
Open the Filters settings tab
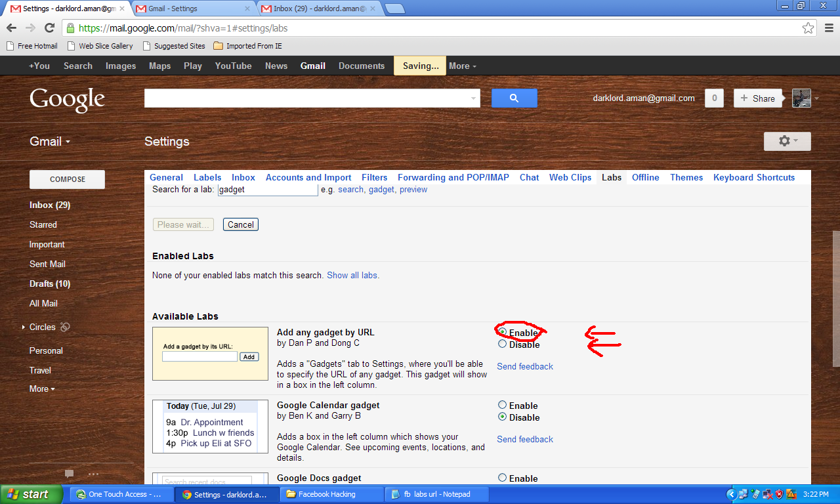375,177
